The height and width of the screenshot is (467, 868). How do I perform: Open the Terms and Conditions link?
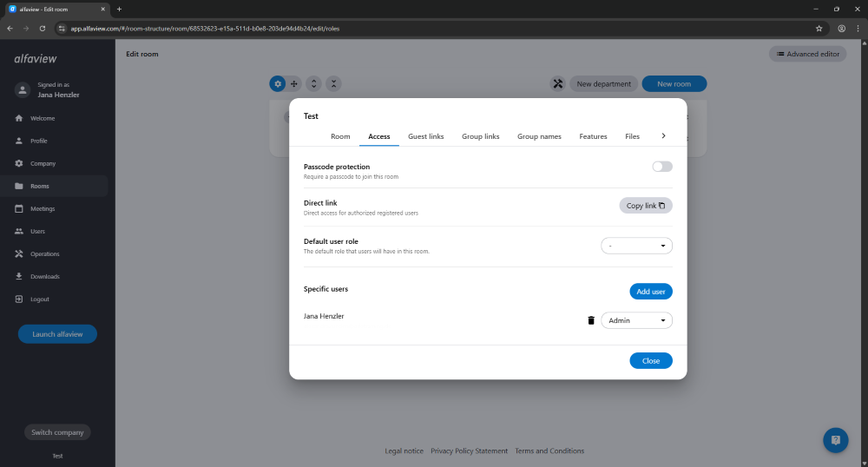point(549,451)
